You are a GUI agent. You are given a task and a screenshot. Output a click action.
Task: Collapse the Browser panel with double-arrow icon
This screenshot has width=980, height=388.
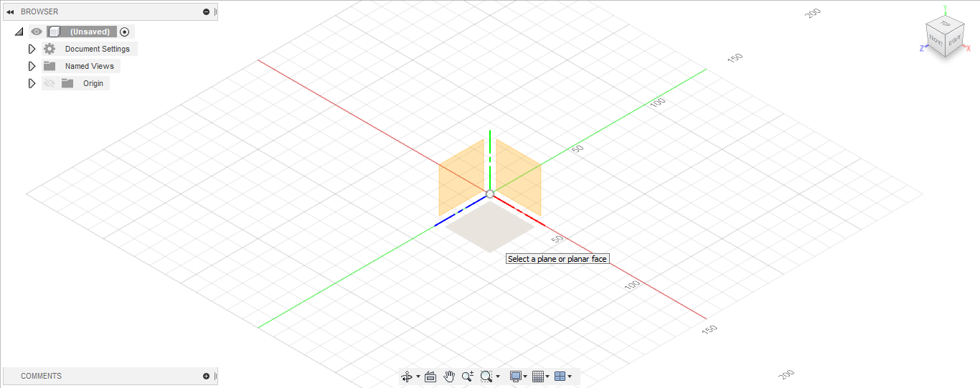pyautogui.click(x=10, y=12)
